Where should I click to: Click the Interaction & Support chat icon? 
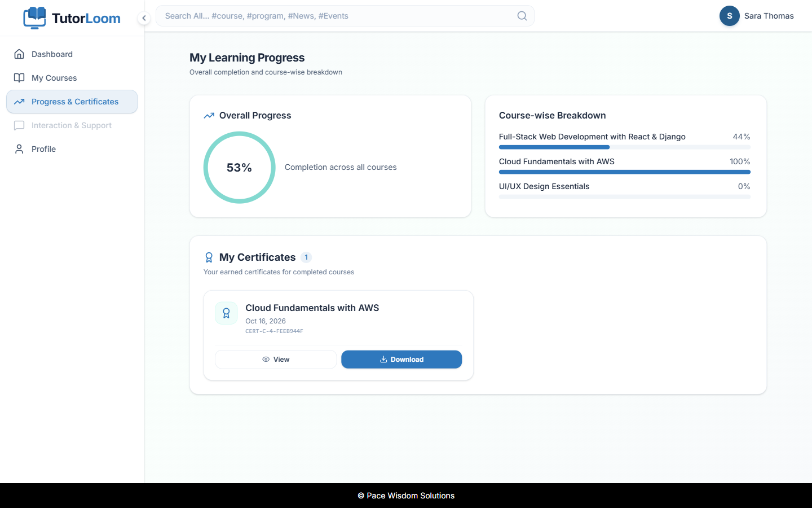click(19, 125)
